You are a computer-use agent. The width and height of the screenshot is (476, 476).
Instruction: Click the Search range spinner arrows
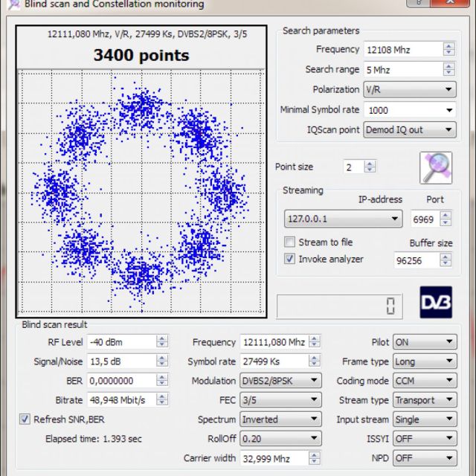(x=448, y=70)
